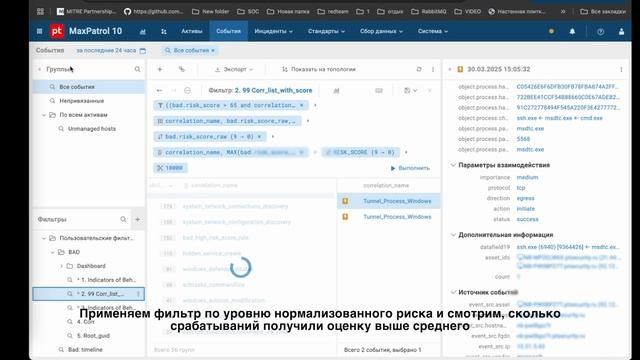Collapse Источник событий section
This screenshot has height=360, width=640.
tap(453, 293)
